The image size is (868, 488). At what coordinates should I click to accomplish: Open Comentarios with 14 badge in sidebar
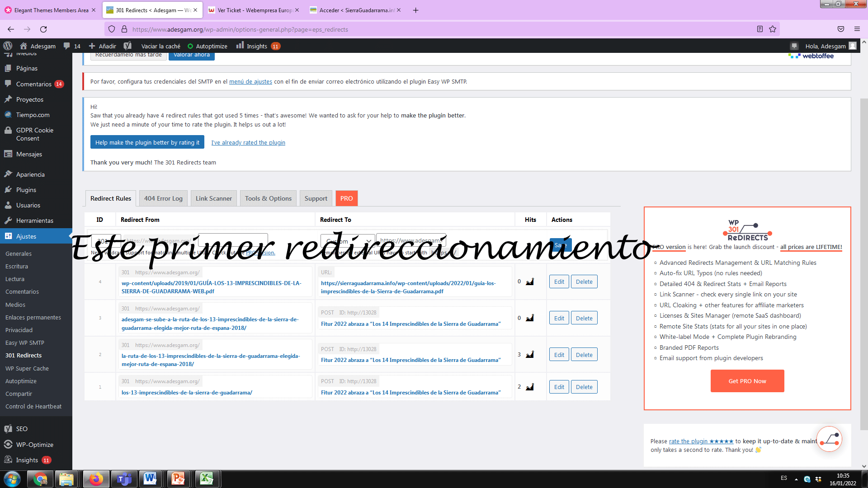(34, 84)
